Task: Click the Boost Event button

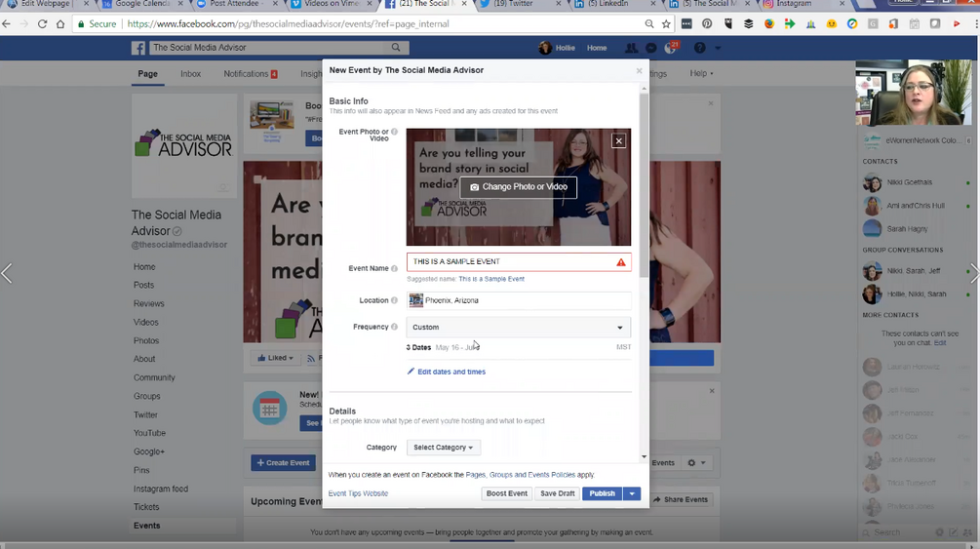Action: [x=507, y=493]
